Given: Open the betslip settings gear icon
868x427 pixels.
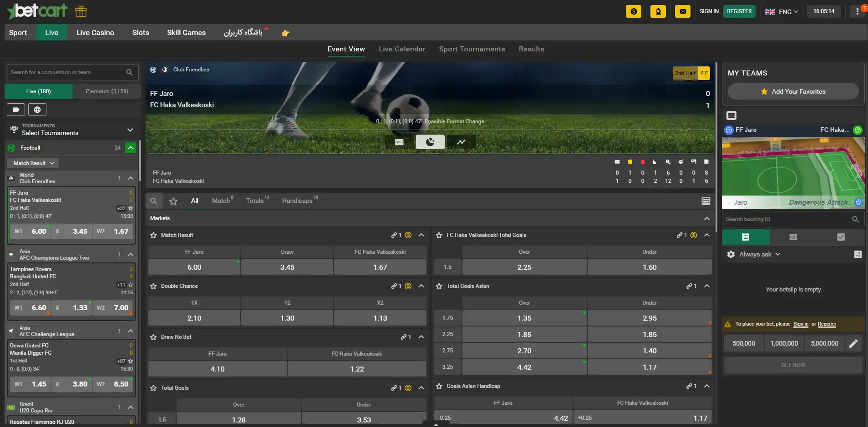Looking at the screenshot, I should [731, 254].
